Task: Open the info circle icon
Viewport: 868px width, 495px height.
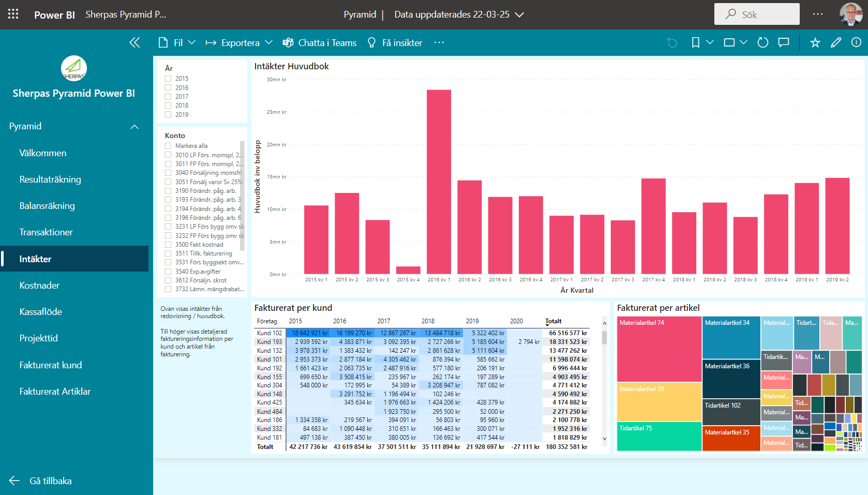Action: 856,42
